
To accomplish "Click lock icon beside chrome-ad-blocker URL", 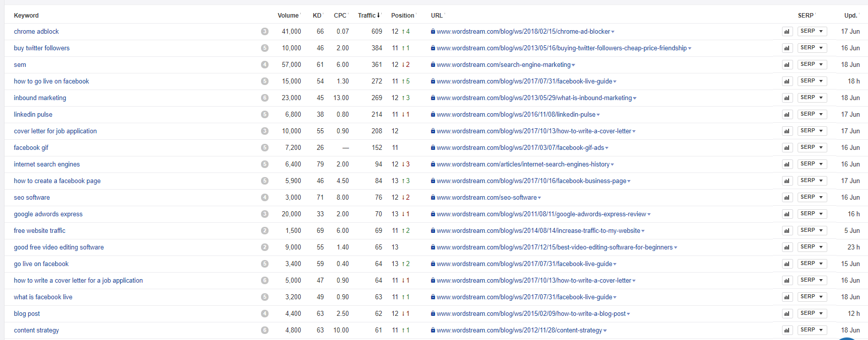I will [433, 31].
